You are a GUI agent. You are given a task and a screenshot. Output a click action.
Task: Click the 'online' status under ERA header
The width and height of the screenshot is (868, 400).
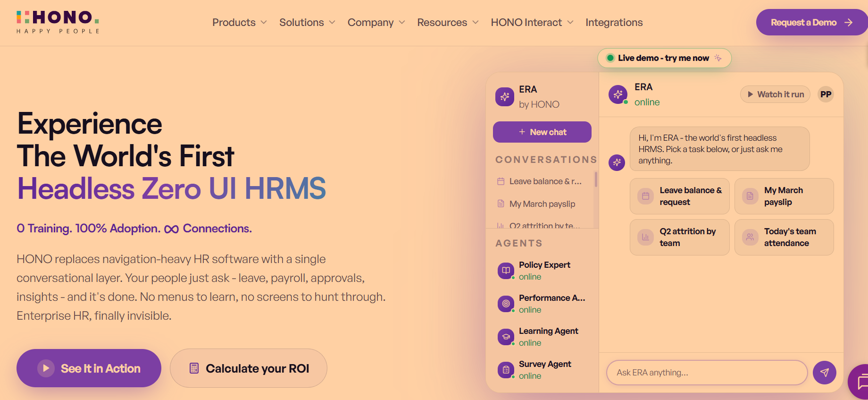tap(647, 102)
